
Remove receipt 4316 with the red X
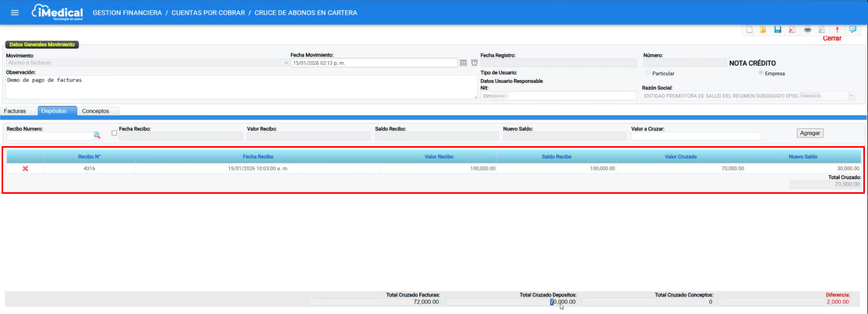tap(25, 168)
